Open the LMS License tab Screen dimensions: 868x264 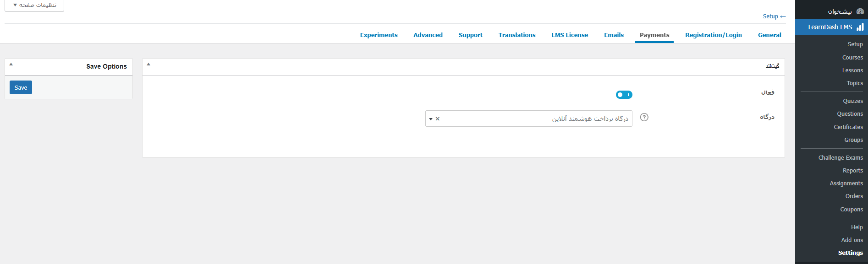tap(570, 35)
